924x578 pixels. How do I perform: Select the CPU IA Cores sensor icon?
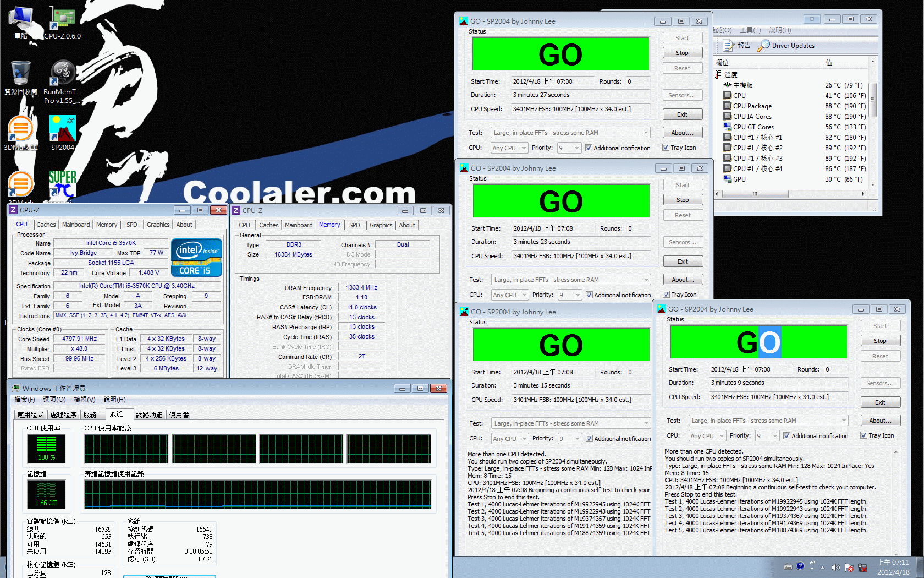tap(728, 117)
